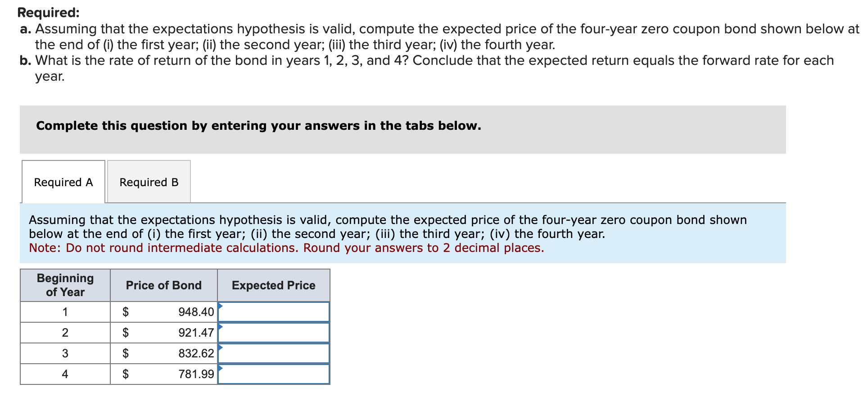Viewport: 868px width, 393px height.
Task: Click the Expected Price input for year 1
Action: click(x=273, y=312)
